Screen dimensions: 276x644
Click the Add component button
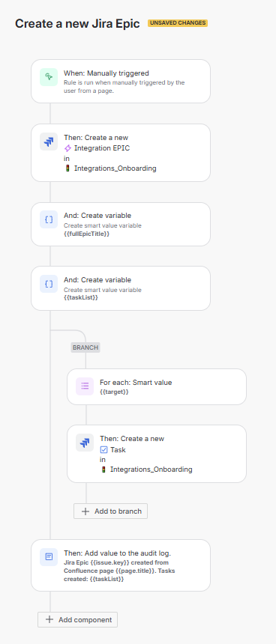pos(78,620)
